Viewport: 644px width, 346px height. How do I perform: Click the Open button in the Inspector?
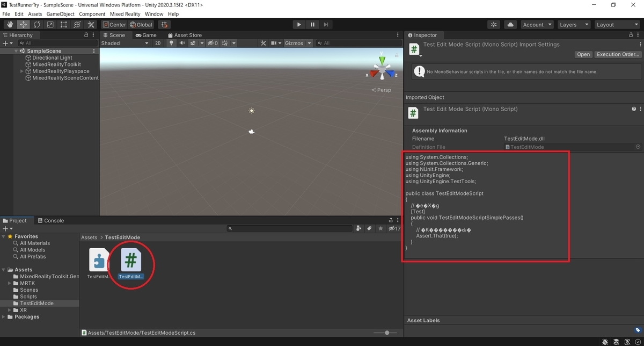click(x=583, y=54)
